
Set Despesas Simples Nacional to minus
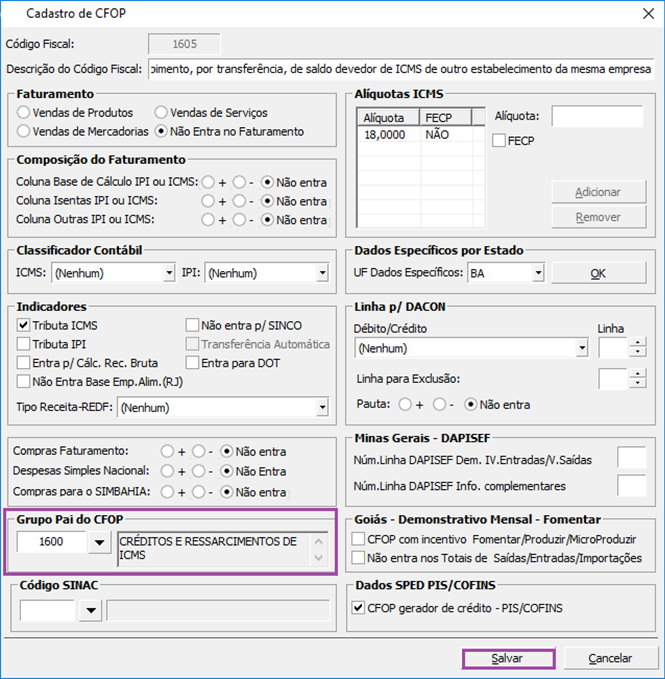(199, 471)
